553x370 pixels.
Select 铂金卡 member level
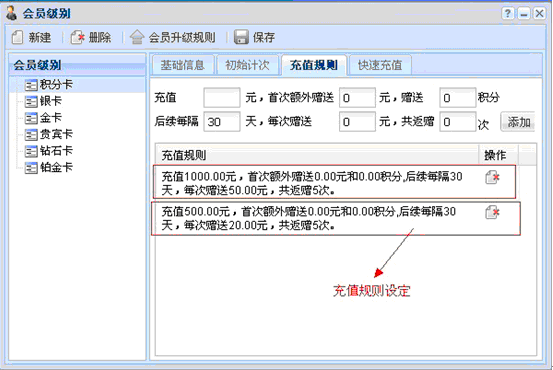(x=56, y=167)
